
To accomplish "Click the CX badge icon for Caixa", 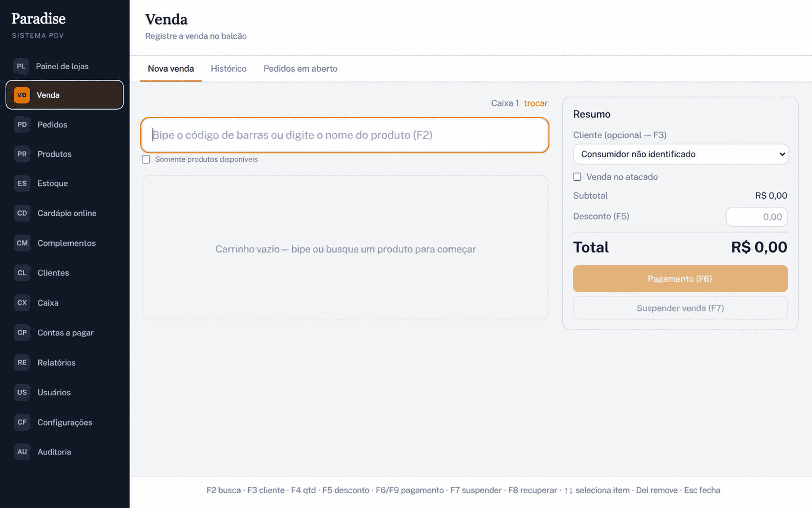I will pyautogui.click(x=22, y=303).
